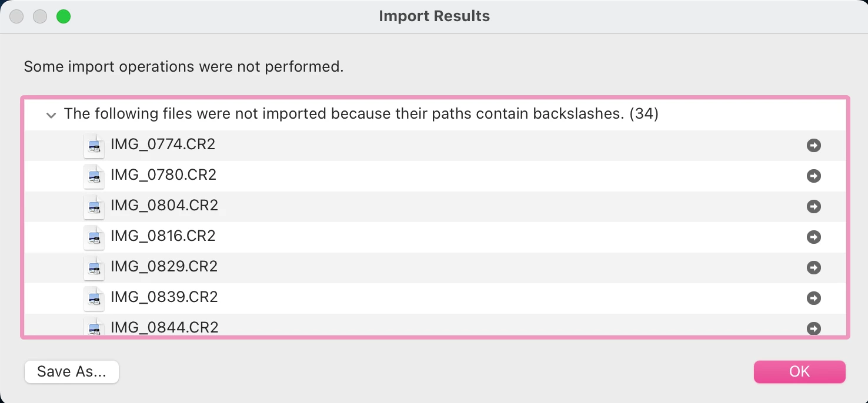868x403 pixels.
Task: Click the green zoom window button
Action: tap(64, 16)
